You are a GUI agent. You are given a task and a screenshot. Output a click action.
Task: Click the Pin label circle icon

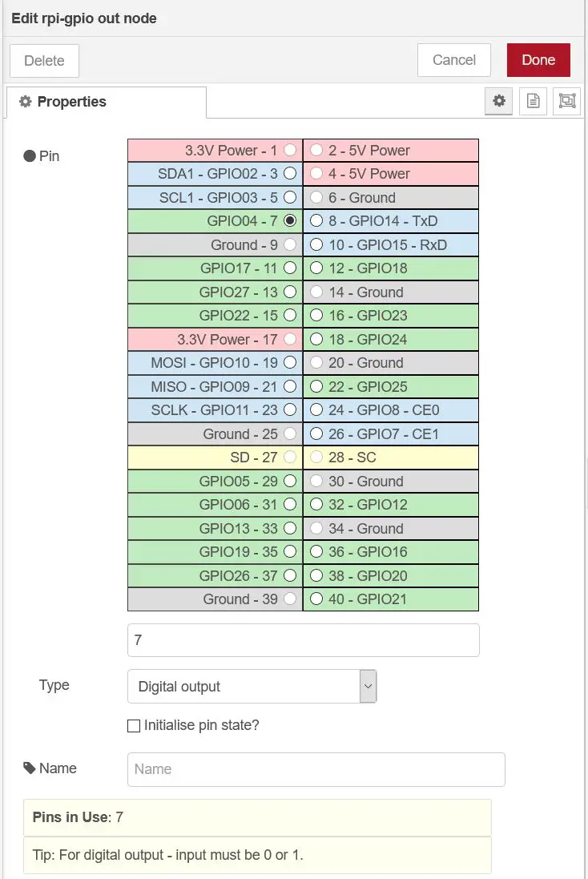pyautogui.click(x=30, y=156)
